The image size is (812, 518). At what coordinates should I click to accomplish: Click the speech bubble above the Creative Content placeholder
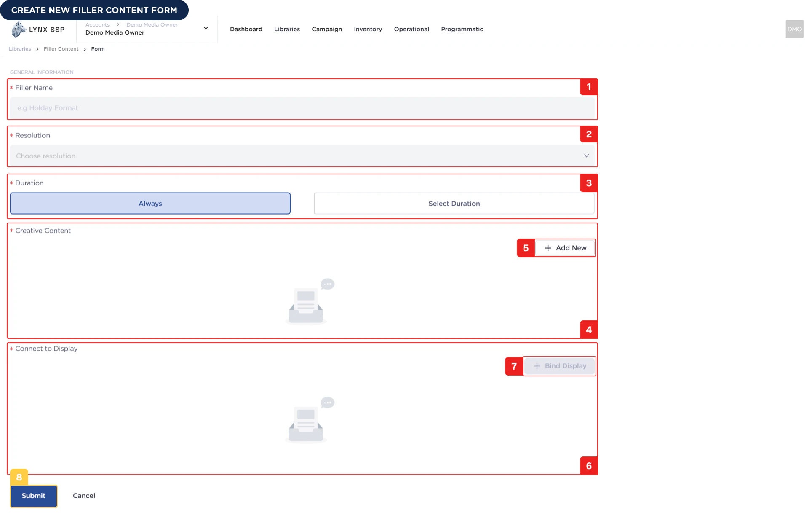[328, 284]
